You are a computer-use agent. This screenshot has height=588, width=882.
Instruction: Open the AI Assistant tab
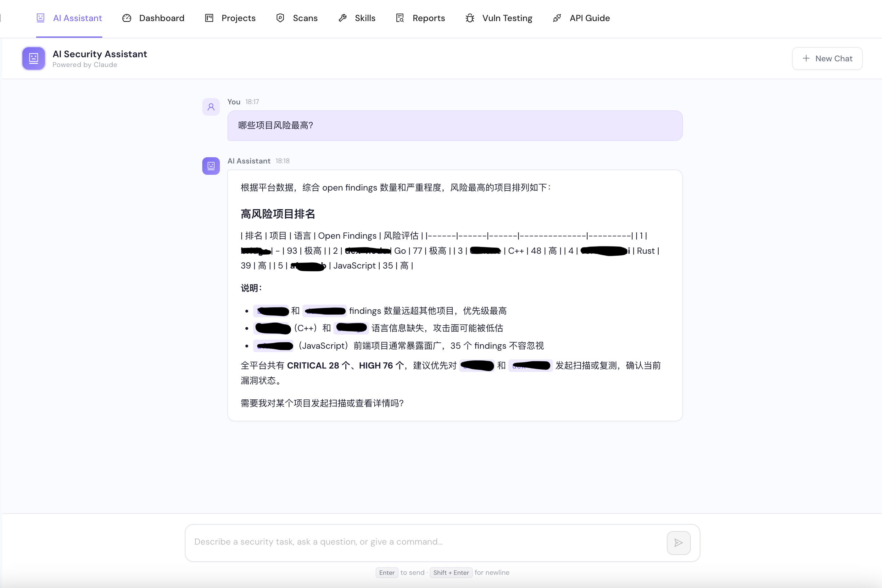(x=69, y=18)
